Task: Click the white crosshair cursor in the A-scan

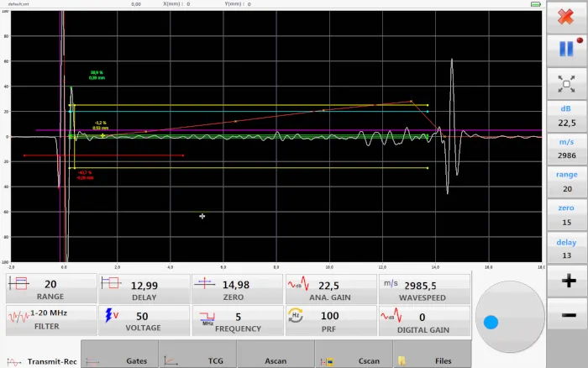Action: pos(202,216)
